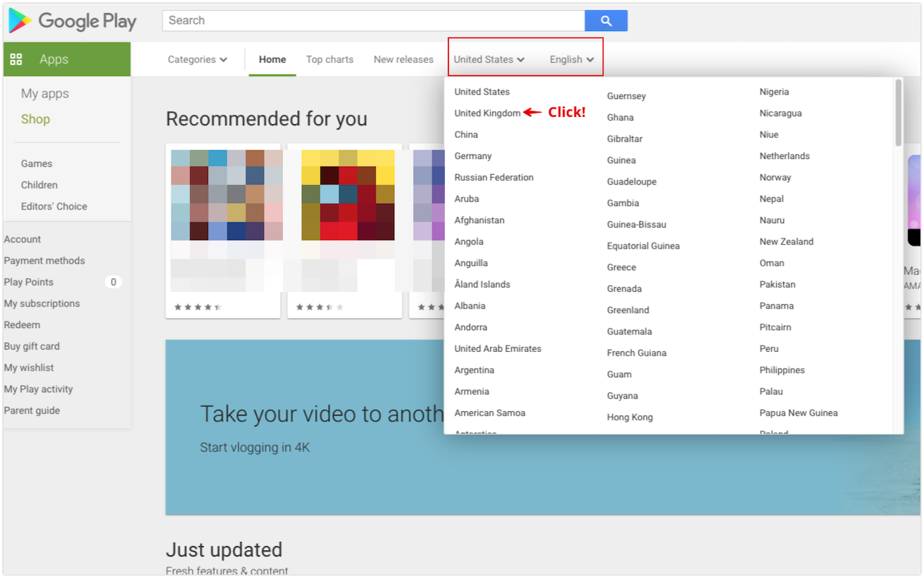Open Editors' Choice section
This screenshot has height=578, width=924.
54,206
